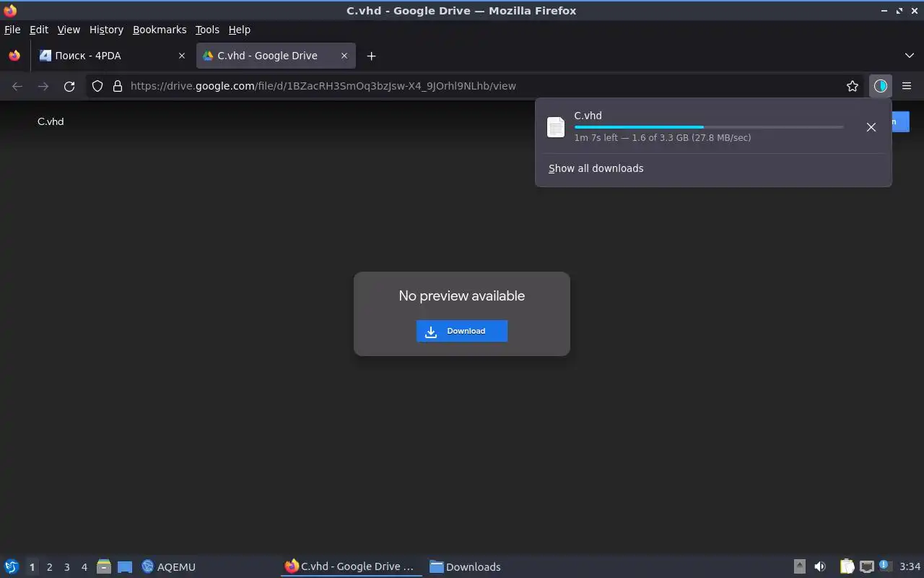Open the View menu
924x578 pixels.
69,30
